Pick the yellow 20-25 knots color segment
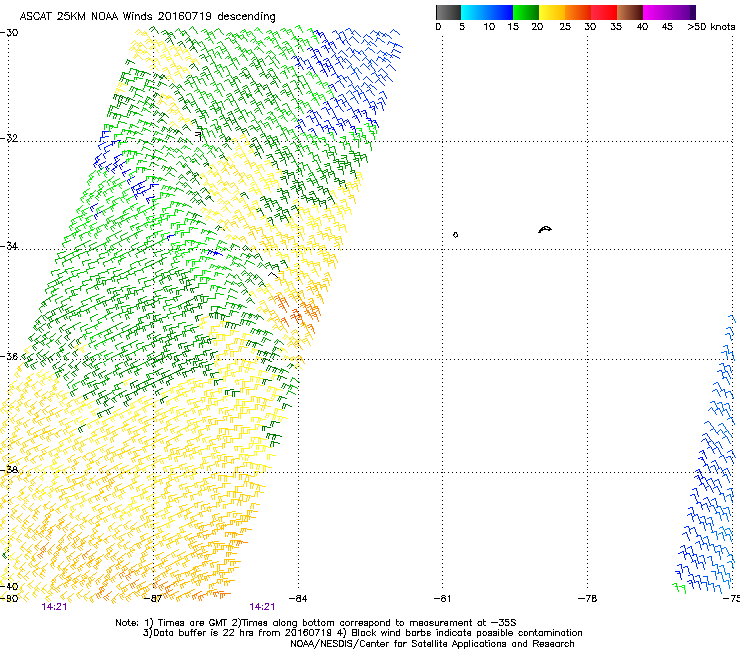This screenshot has height=650, width=740. [x=552, y=12]
